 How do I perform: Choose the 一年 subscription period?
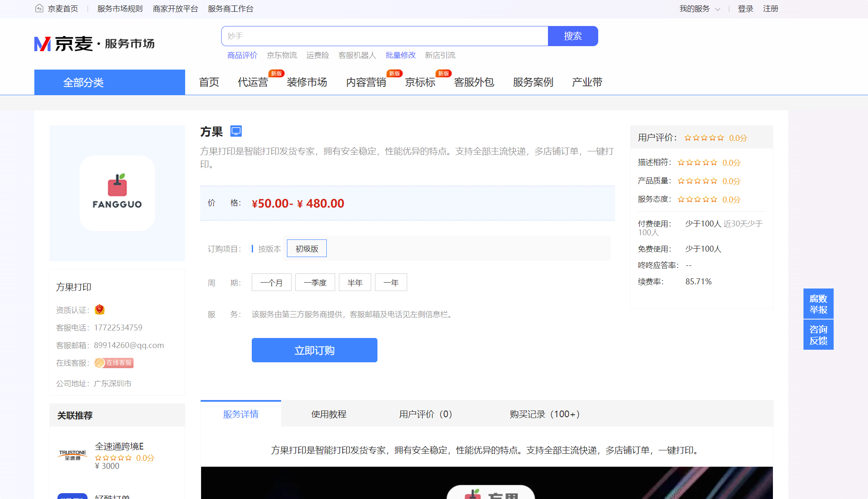pyautogui.click(x=391, y=283)
